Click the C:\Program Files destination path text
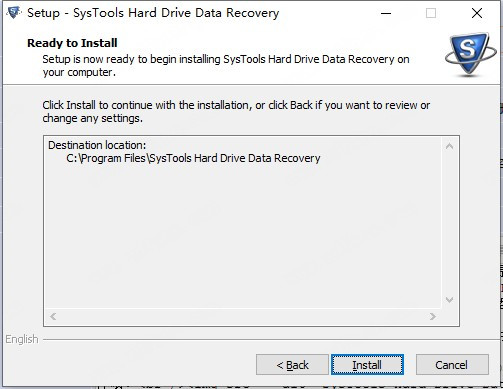 pyautogui.click(x=193, y=158)
